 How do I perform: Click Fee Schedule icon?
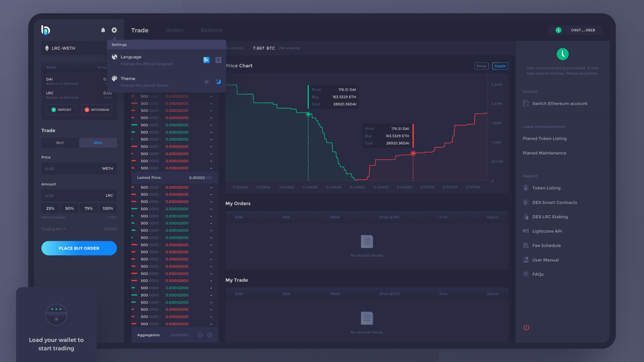point(526,246)
